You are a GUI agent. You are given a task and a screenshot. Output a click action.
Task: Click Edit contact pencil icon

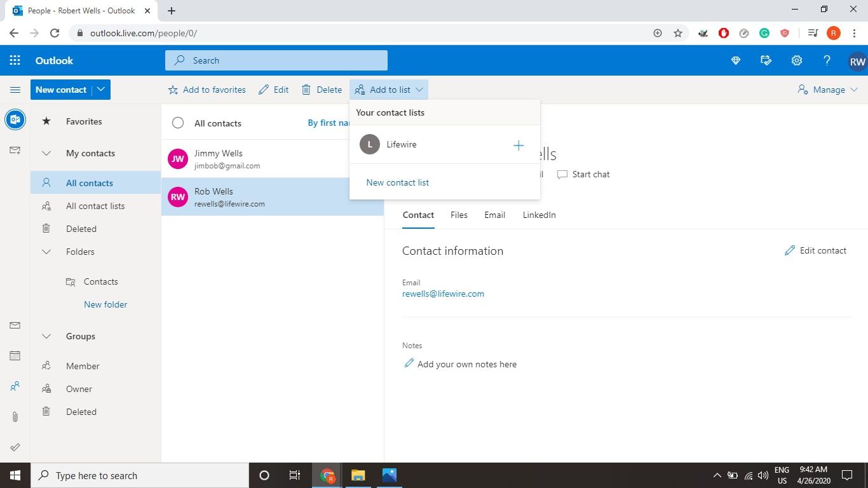click(x=790, y=250)
